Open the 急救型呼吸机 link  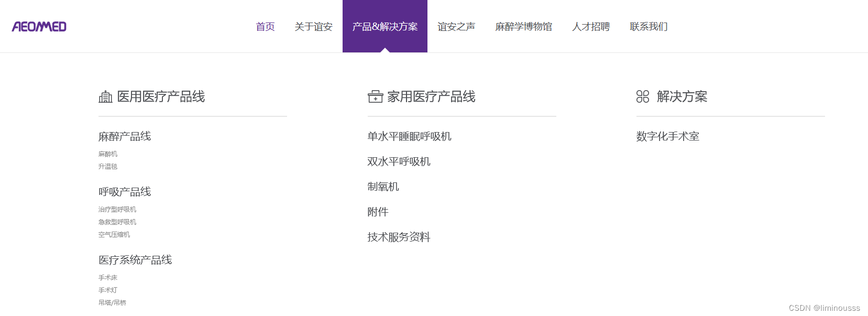pyautogui.click(x=117, y=222)
